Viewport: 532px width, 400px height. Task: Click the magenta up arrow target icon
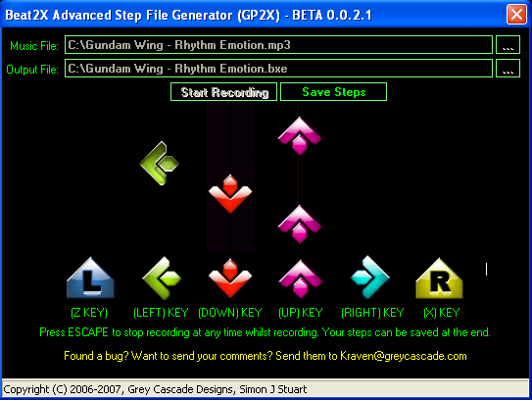pyautogui.click(x=300, y=279)
